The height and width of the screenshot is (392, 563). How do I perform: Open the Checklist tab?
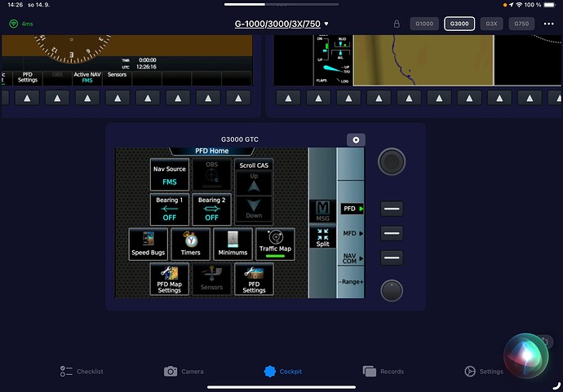(x=82, y=372)
